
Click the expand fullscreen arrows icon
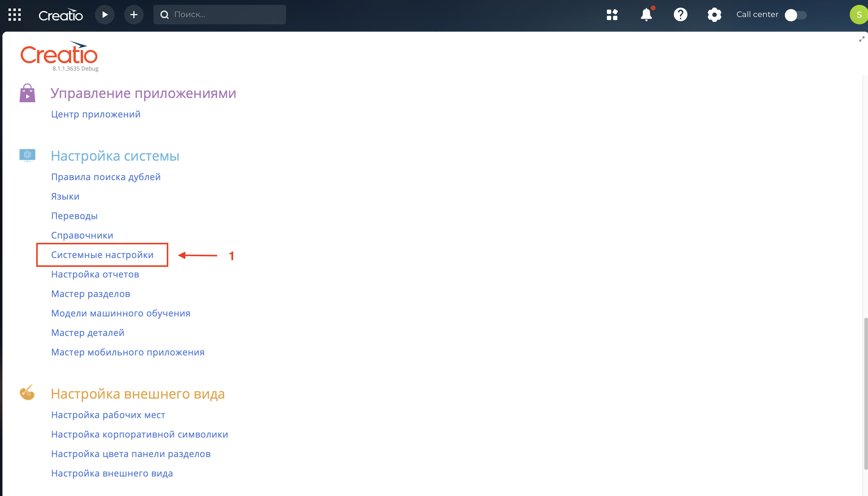click(862, 39)
